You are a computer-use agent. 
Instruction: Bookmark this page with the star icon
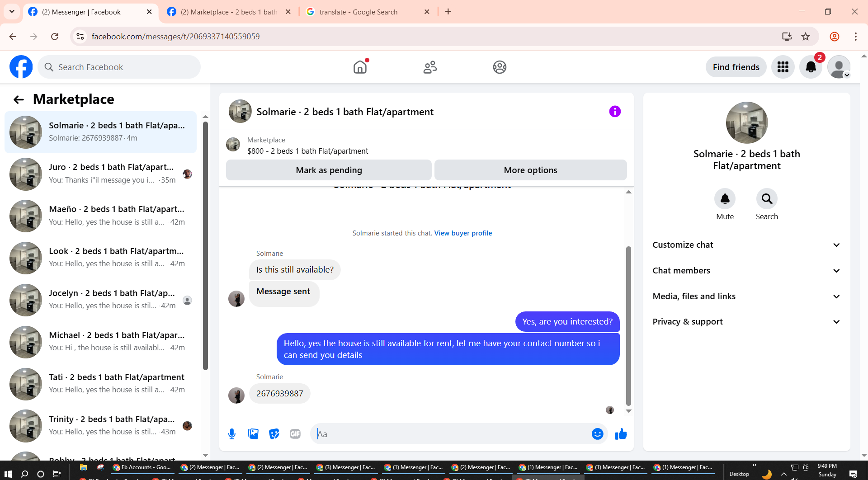pyautogui.click(x=806, y=37)
